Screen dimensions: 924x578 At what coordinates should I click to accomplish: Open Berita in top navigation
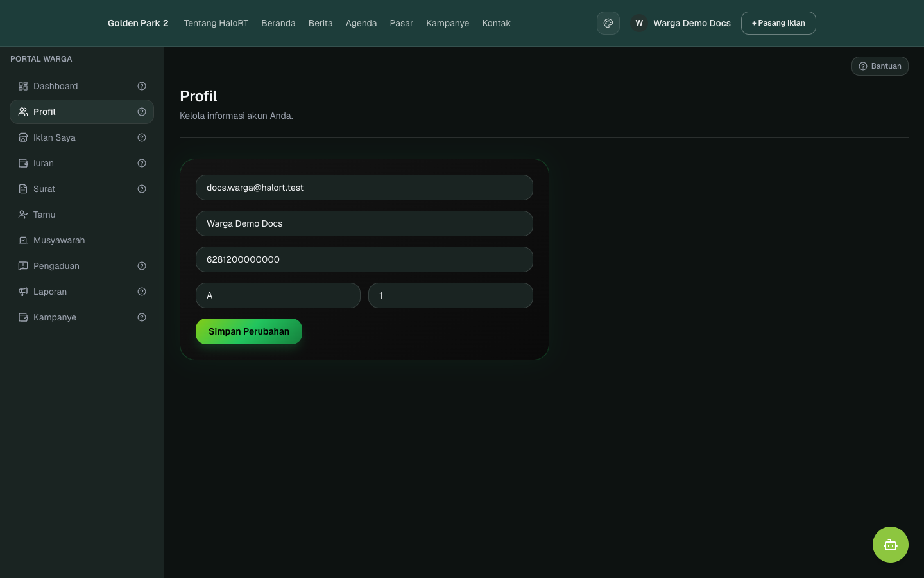pos(321,23)
